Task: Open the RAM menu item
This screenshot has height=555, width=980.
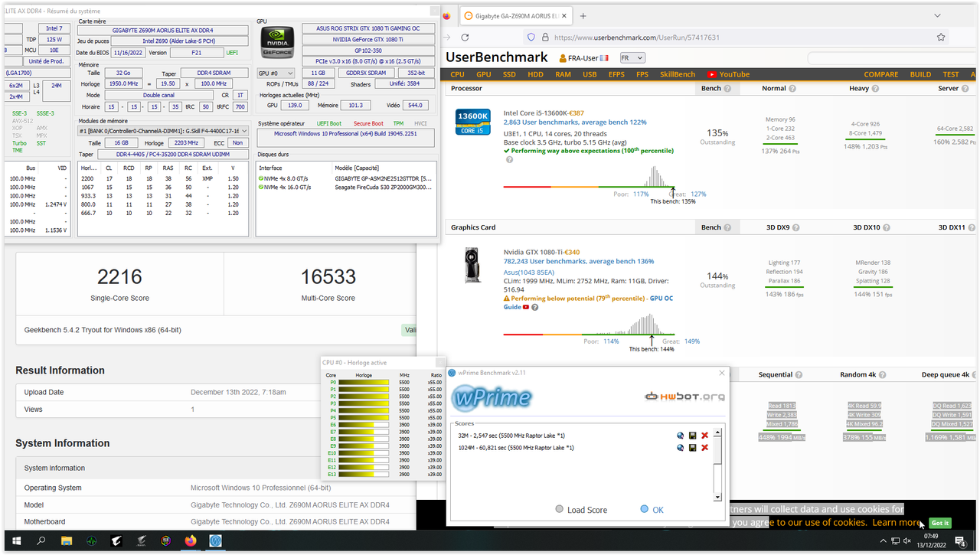Action: coord(563,74)
